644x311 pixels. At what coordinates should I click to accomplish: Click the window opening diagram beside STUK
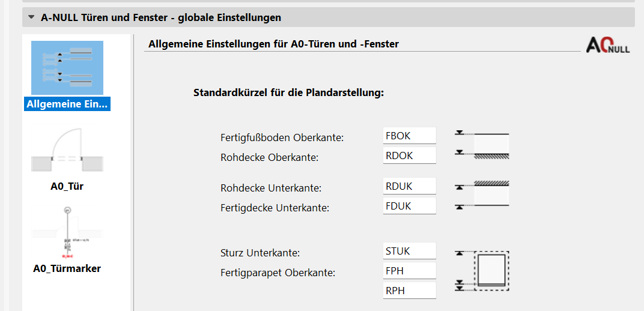[482, 271]
